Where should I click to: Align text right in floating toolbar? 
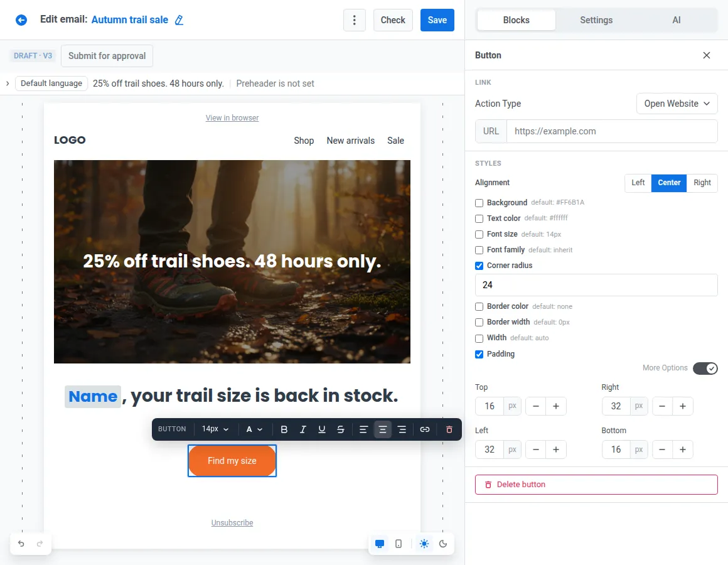point(402,429)
